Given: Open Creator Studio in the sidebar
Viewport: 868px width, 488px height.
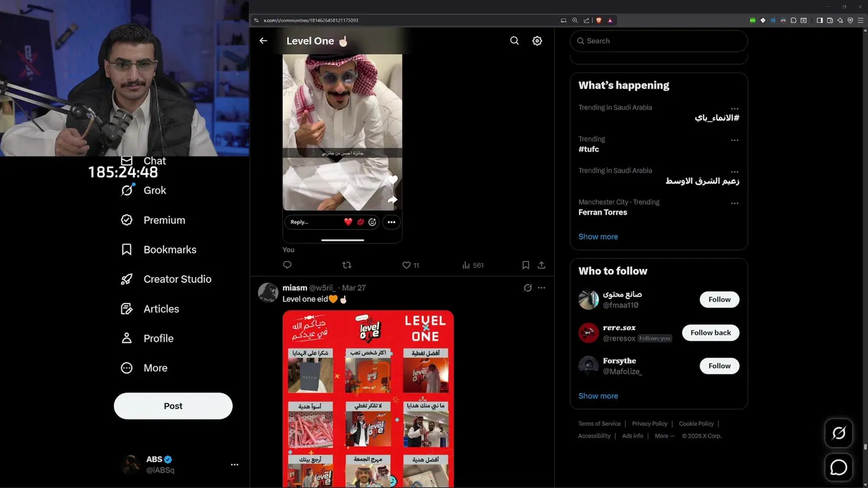Looking at the screenshot, I should click(165, 279).
